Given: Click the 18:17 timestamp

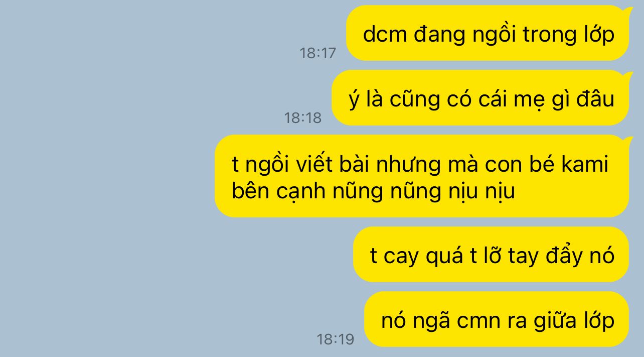Looking at the screenshot, I should coord(317,53).
